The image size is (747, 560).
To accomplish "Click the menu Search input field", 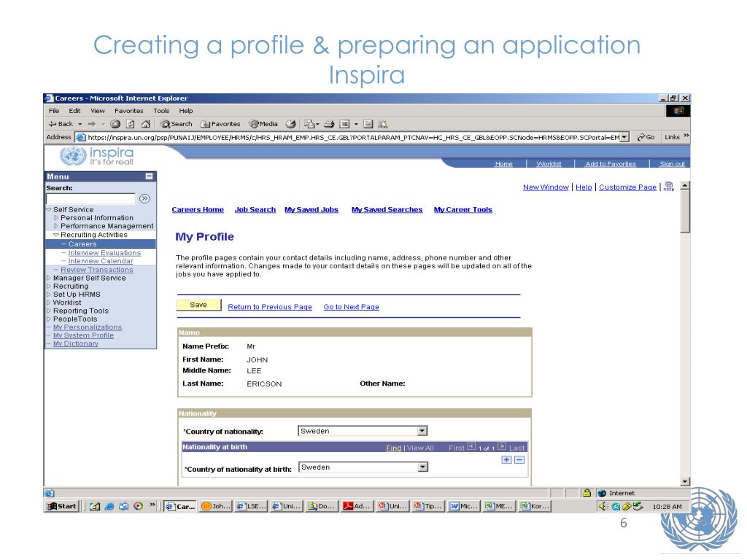I will coord(90,198).
